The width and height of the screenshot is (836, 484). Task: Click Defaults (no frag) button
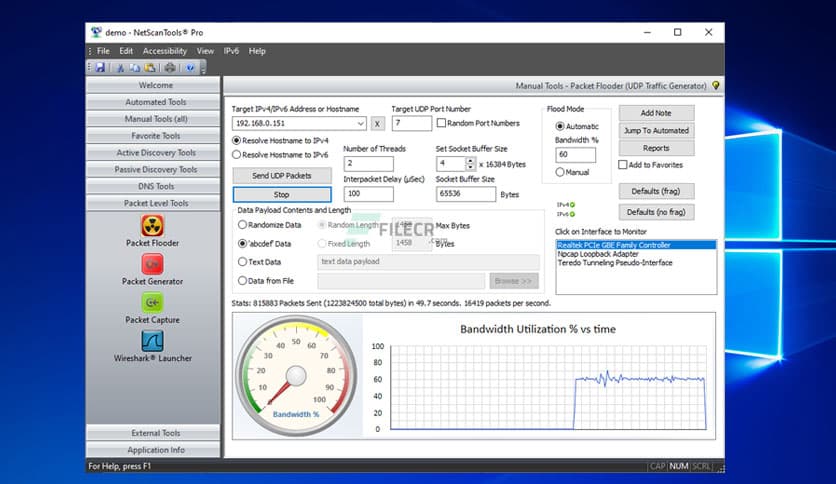(x=656, y=212)
